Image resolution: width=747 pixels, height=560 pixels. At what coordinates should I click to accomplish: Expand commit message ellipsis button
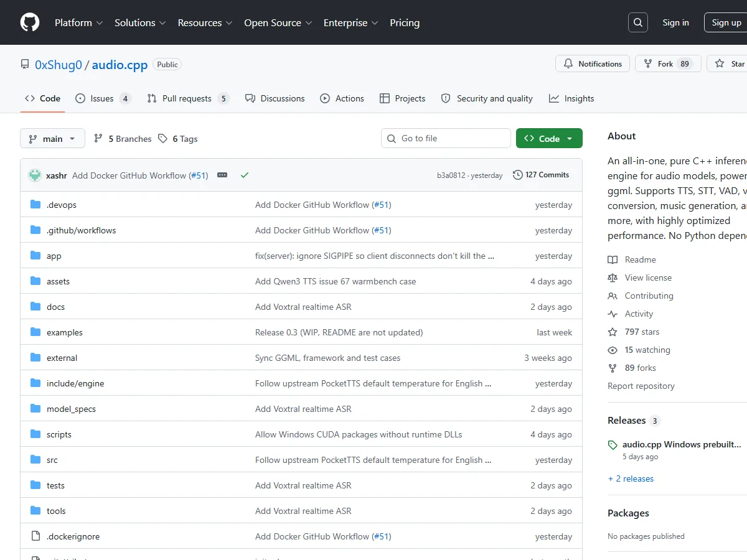[222, 175]
